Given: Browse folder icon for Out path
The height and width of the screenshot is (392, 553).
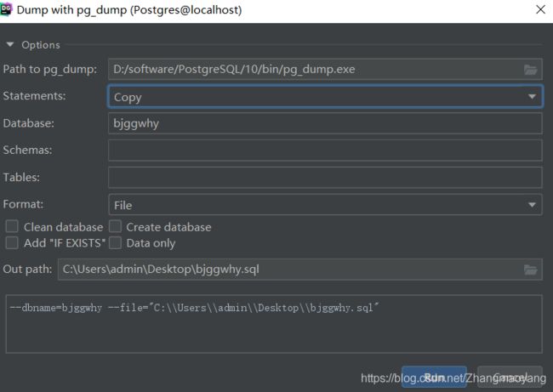Looking at the screenshot, I should point(530,270).
